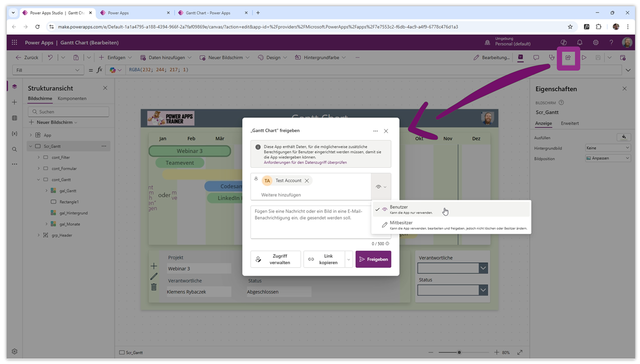The height and width of the screenshot is (364, 640).
Task: Click the Freigeben button
Action: (373, 259)
